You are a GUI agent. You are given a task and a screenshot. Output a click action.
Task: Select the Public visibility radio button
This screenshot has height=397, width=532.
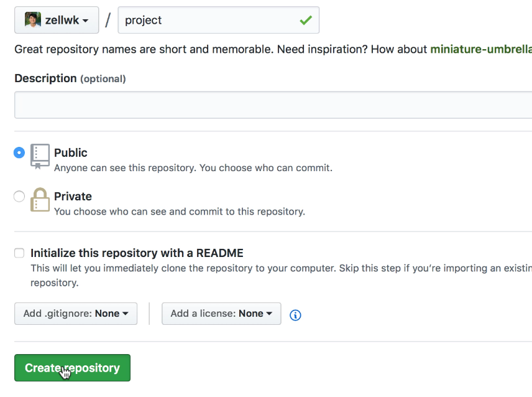tap(19, 151)
